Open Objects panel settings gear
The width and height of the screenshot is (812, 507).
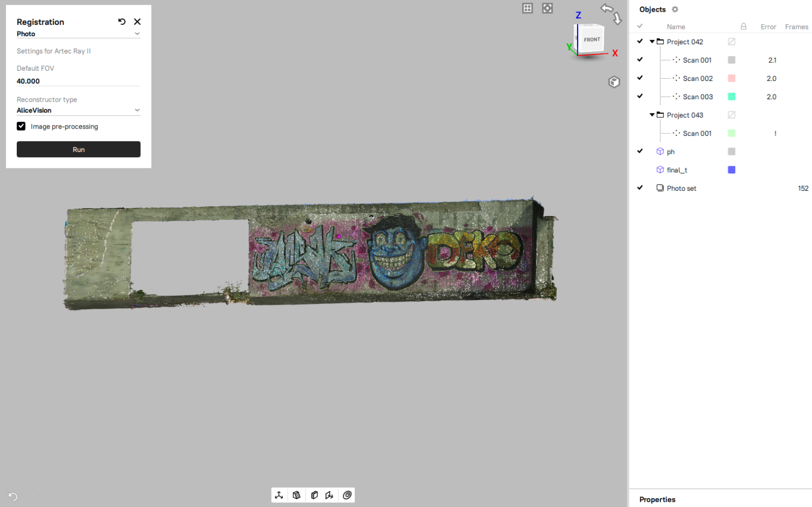pyautogui.click(x=675, y=9)
